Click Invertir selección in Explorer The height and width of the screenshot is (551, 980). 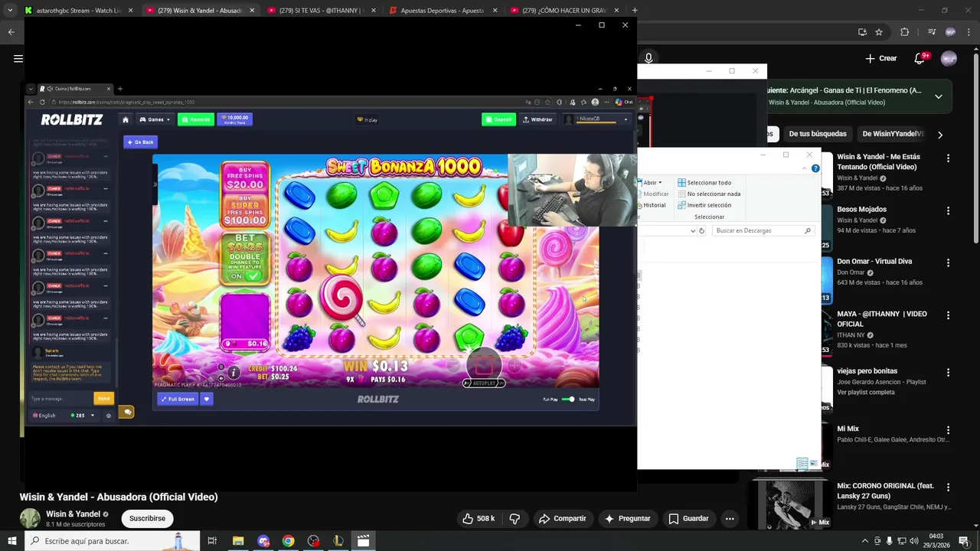[704, 205]
